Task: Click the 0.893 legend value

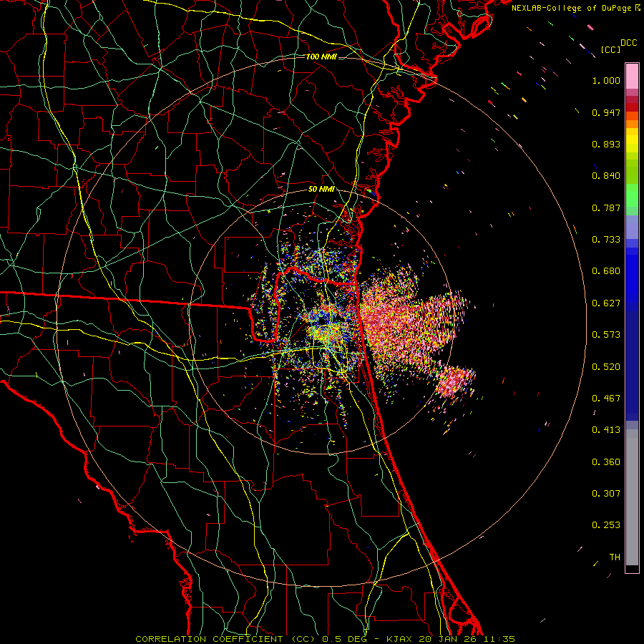Action: pos(606,144)
